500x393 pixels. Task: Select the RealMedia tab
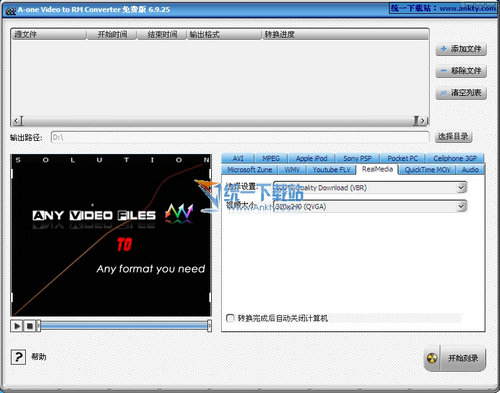tap(377, 169)
